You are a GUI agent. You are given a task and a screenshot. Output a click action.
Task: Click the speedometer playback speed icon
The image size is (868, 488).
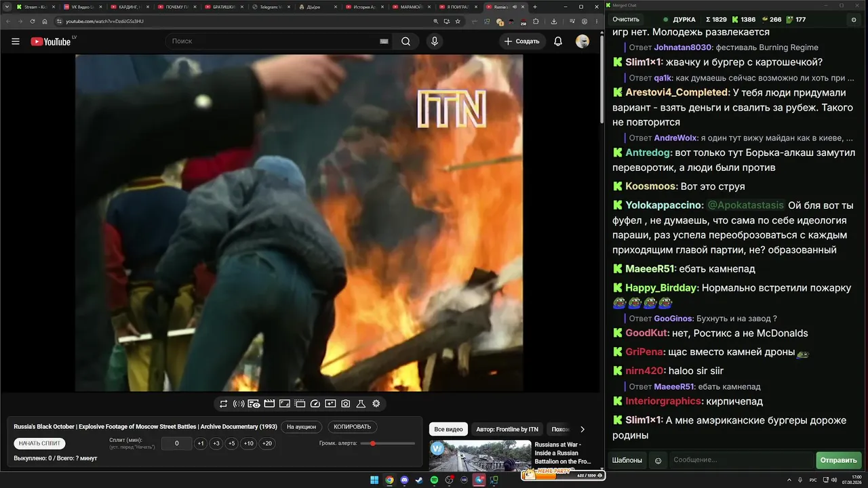click(315, 404)
